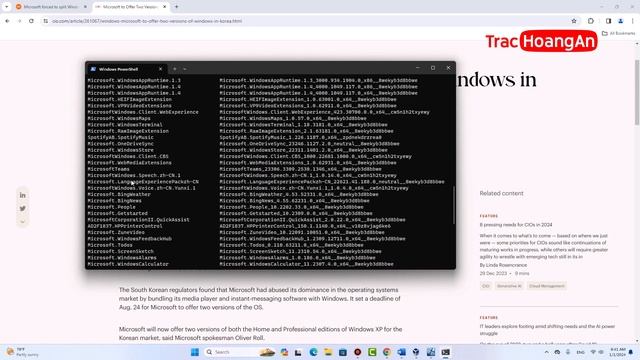Reload the current article page
Image resolution: width=640 pixels, height=360 pixels.
point(31,21)
